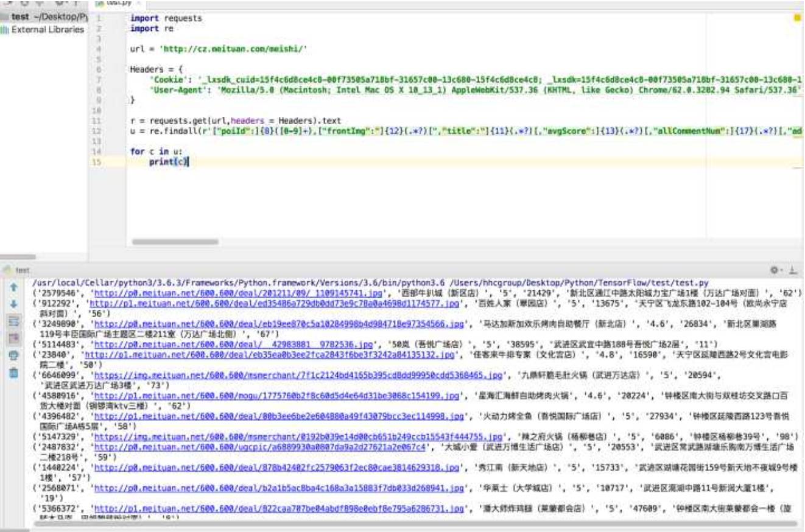
Task: Toggle soft-wrap in the run console
Action: 13,321
